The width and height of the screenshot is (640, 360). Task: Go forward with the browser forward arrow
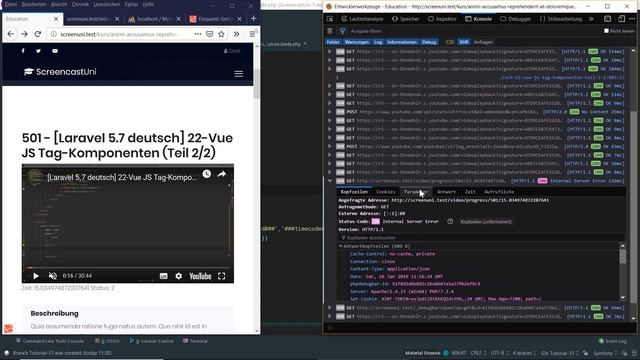coord(24,34)
